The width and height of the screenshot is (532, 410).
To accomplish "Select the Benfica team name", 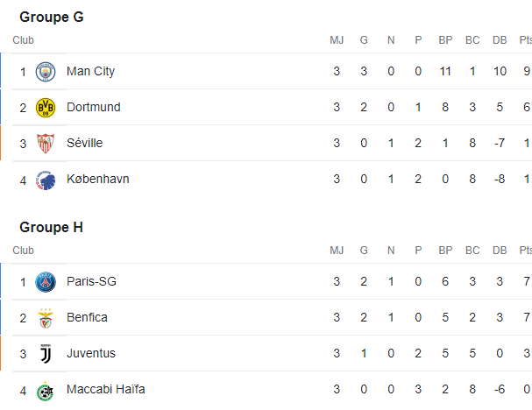I will point(87,317).
